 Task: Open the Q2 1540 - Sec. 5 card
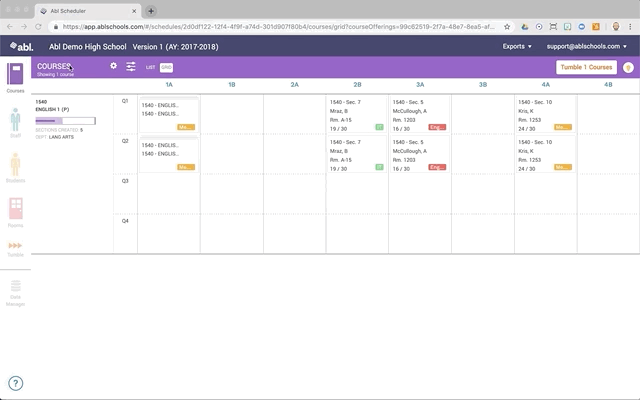point(420,155)
